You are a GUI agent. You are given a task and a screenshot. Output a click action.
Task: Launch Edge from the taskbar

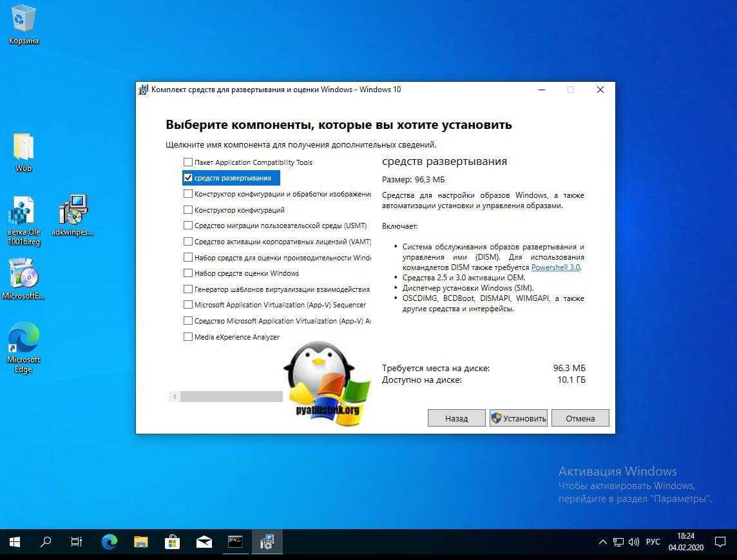[x=109, y=542]
